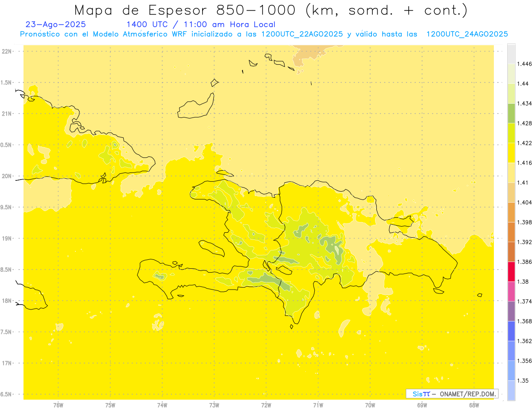Click the legend value 1.356

[524, 361]
